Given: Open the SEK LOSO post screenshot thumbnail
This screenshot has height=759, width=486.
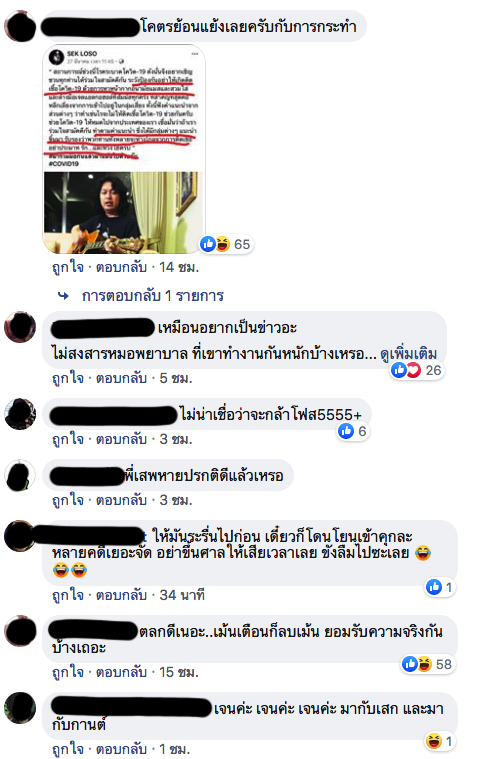Looking at the screenshot, I should 124,149.
